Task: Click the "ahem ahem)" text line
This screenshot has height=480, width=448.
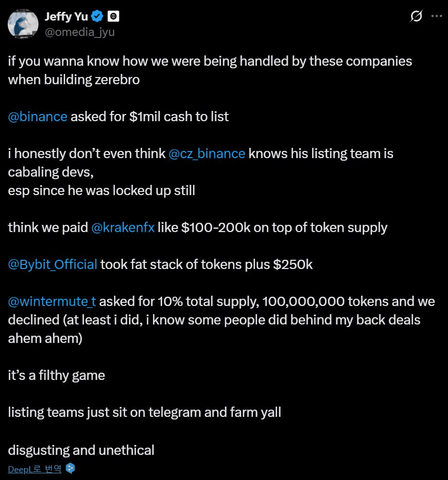Action: pos(45,339)
